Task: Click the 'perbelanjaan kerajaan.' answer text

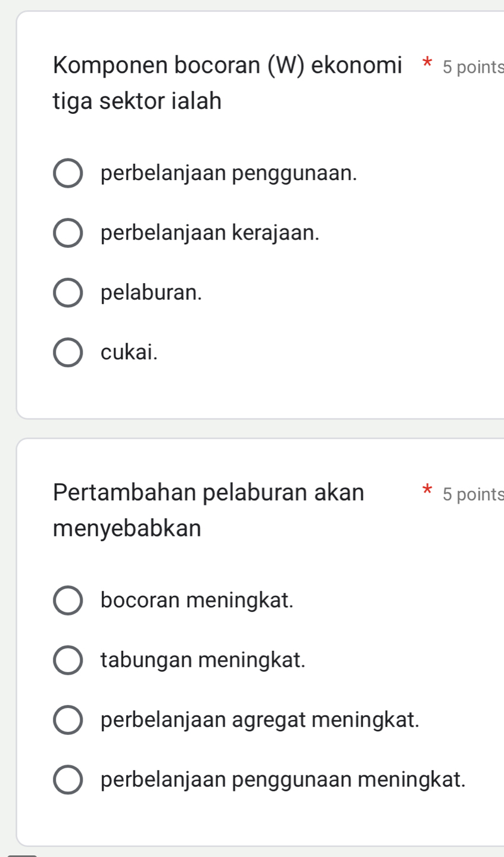Action: (210, 233)
